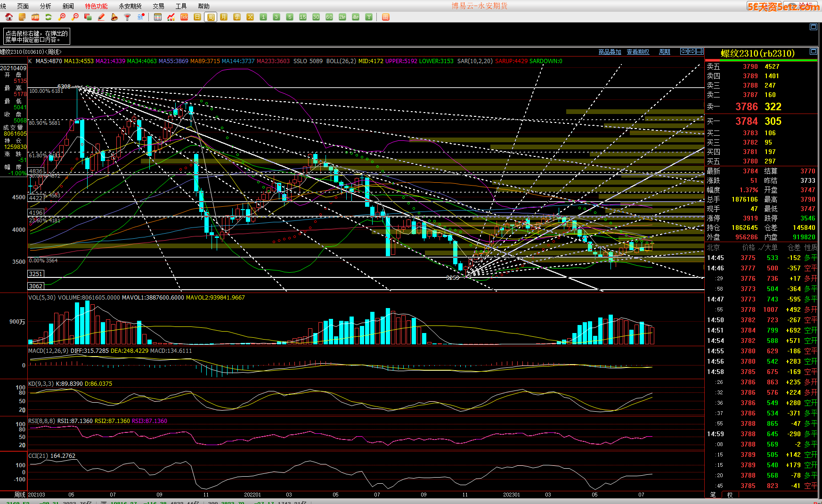Open the 周期 period dropdown link
Screen dimensions: 822x504
coord(665,52)
